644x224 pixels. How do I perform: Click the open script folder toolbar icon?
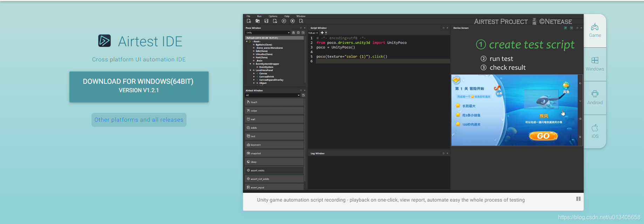[258, 21]
